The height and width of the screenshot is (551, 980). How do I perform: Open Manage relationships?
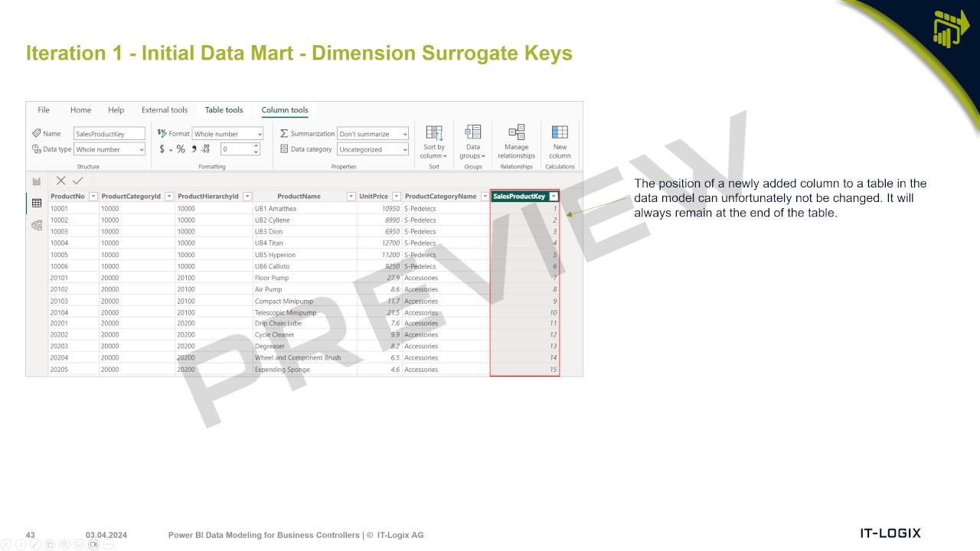click(516, 142)
